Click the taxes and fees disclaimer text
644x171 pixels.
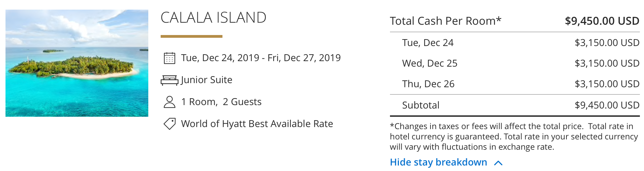pos(514,137)
